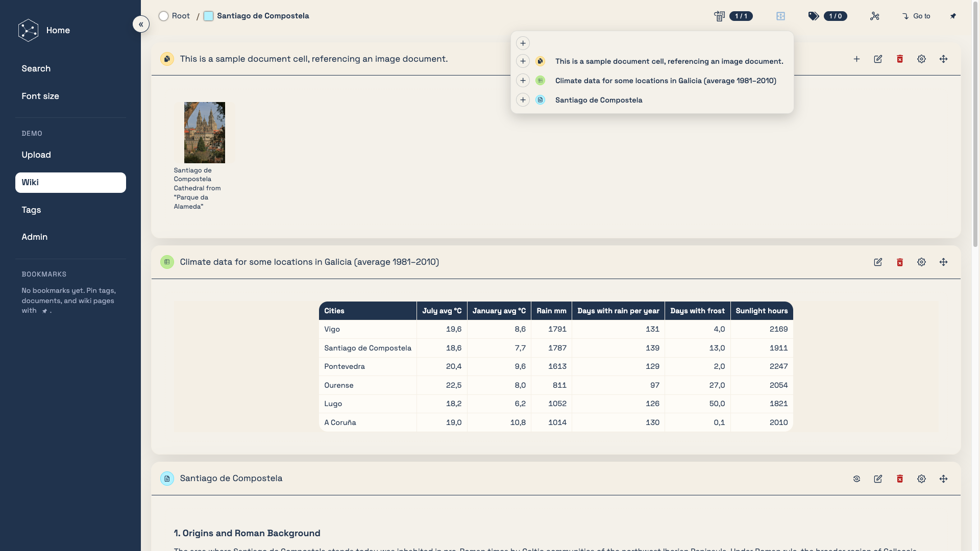Delete the Climate data cell

pos(900,262)
